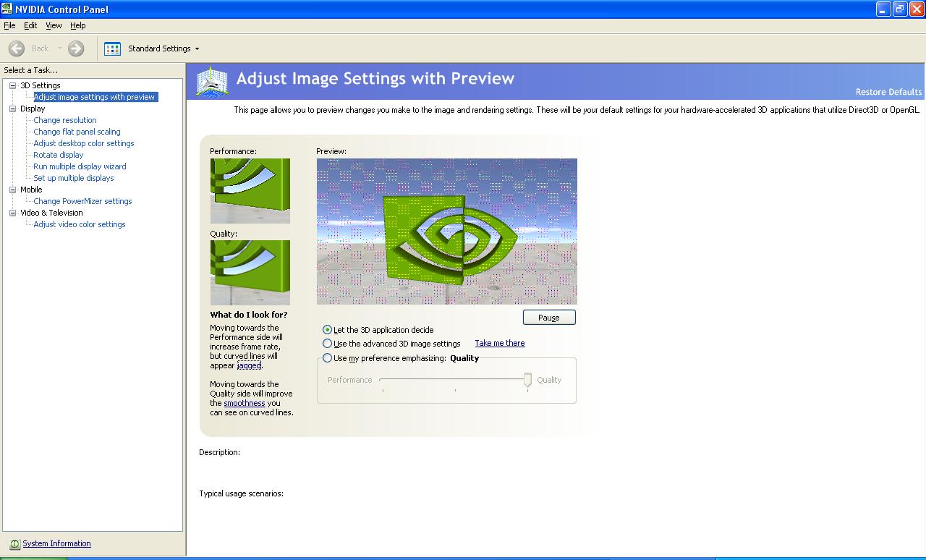Select 'Let the 3D application decide' radio button
Viewport: 926px width, 560px height.
click(x=328, y=330)
